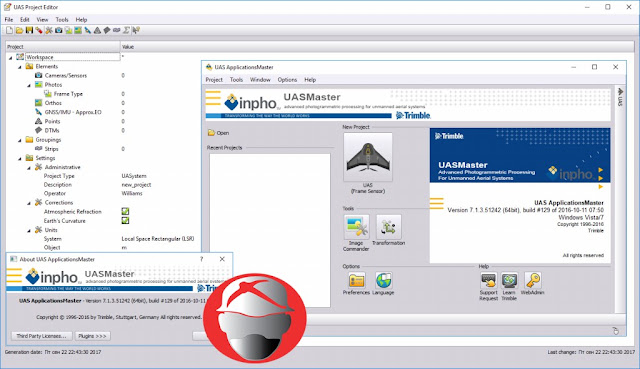This screenshot has width=640, height=369.
Task: Click the strips toolbar icon
Action: tap(117, 30)
